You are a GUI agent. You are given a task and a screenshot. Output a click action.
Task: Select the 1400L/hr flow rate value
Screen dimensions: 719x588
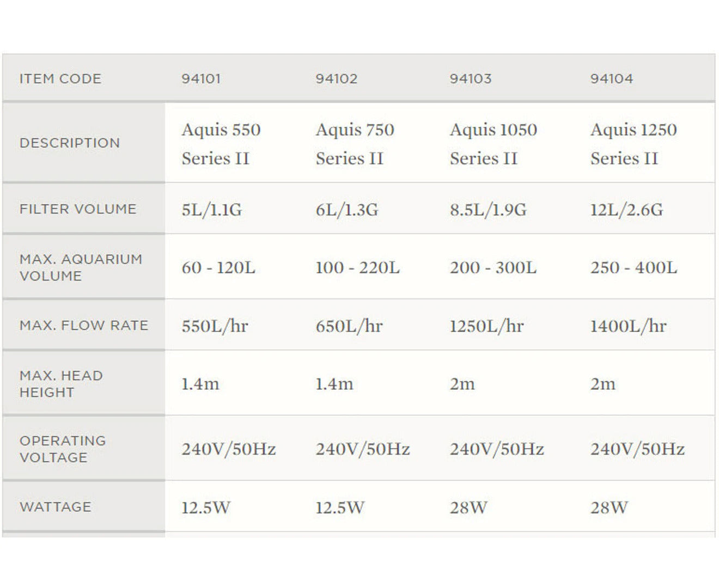coord(628,326)
